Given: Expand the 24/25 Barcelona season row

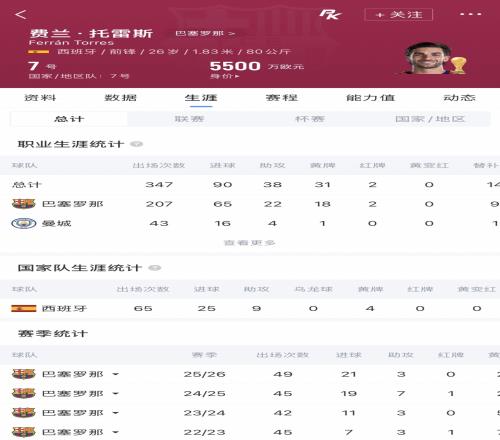Looking at the screenshot, I should (x=115, y=394).
